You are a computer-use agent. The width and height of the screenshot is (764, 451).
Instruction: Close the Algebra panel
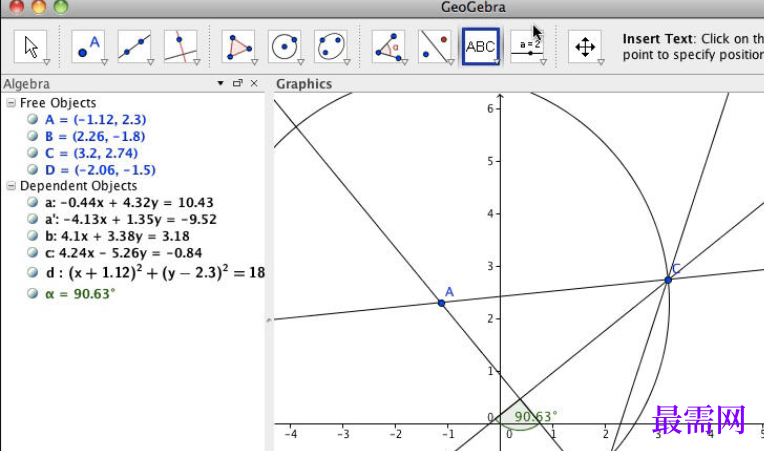point(254,83)
